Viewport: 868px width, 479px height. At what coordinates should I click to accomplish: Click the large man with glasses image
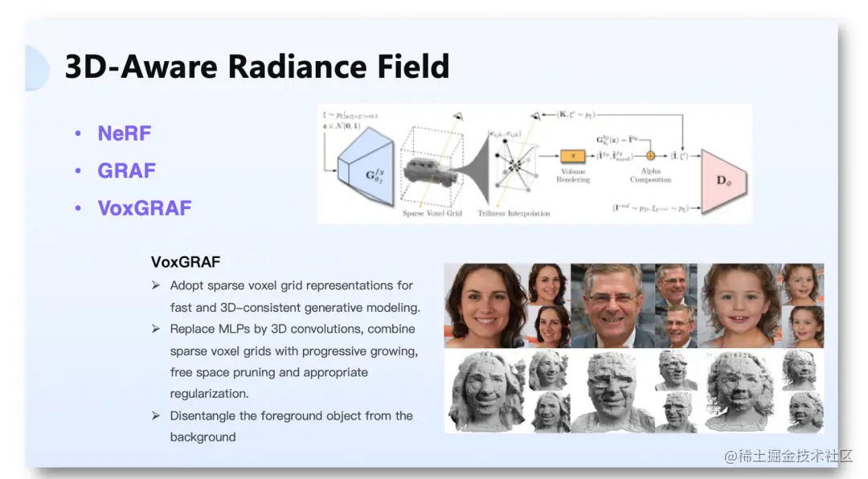pos(612,305)
